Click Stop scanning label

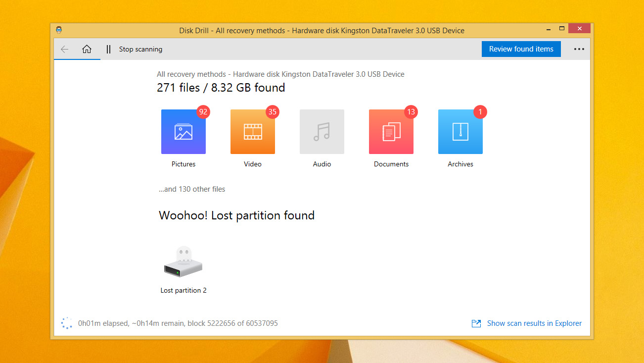pos(140,49)
